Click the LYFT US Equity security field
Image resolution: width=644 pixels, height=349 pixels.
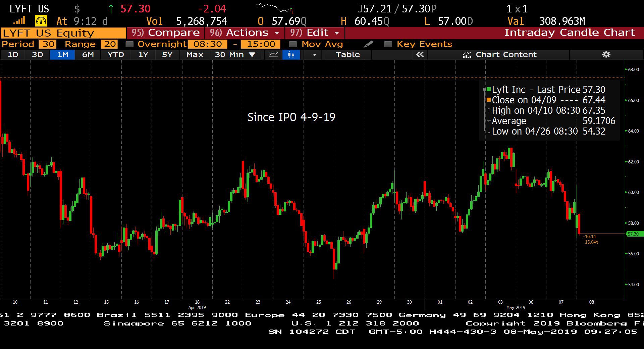click(x=63, y=33)
